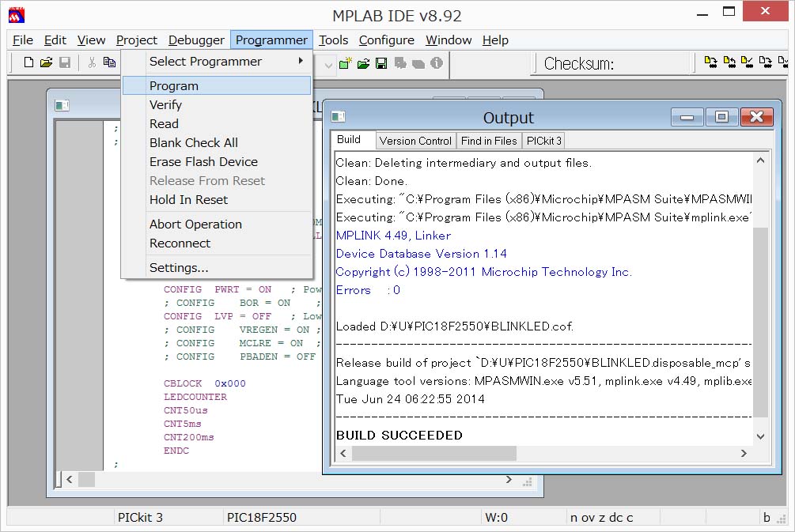Click the Program target device icon
This screenshot has width=795, height=532.
click(x=711, y=62)
